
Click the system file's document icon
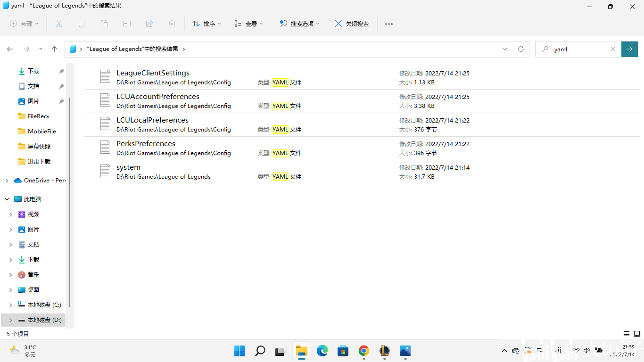pos(105,171)
